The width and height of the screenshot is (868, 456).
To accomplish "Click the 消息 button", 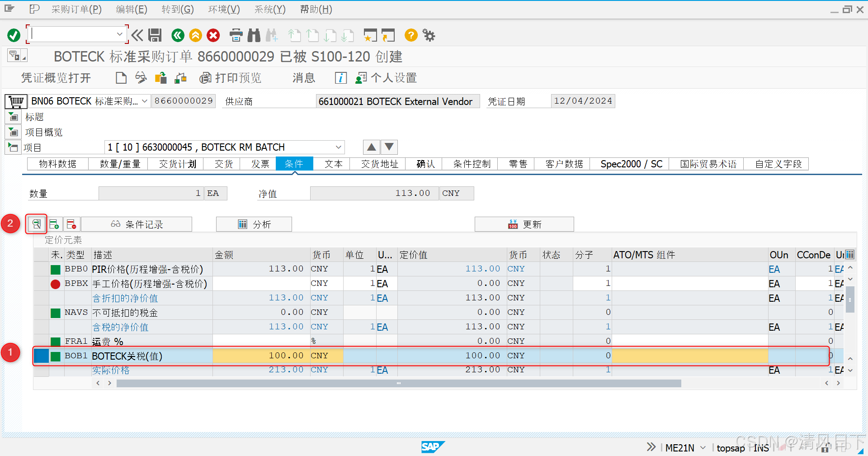I will point(303,78).
